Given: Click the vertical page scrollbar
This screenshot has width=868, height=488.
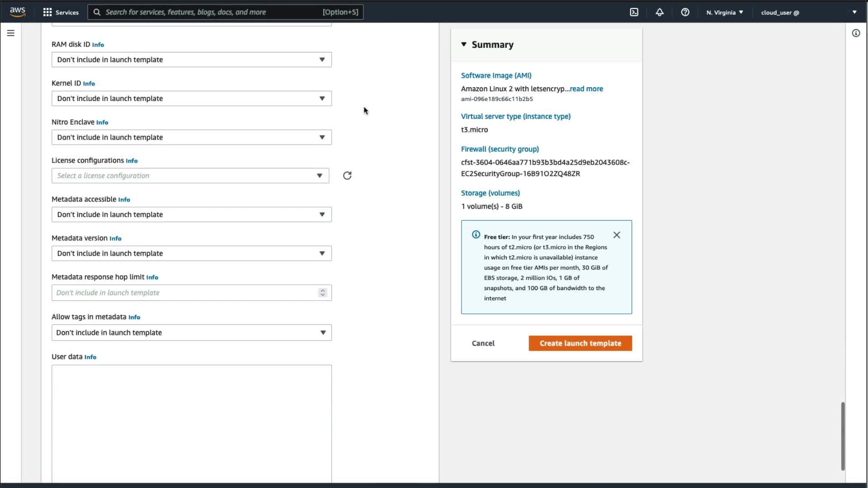Looking at the screenshot, I should [843, 436].
